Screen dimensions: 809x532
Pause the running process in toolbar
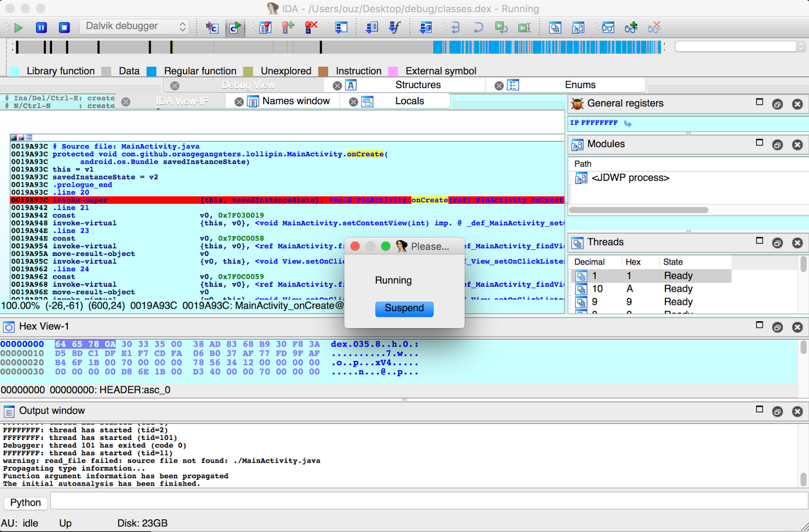tap(41, 27)
